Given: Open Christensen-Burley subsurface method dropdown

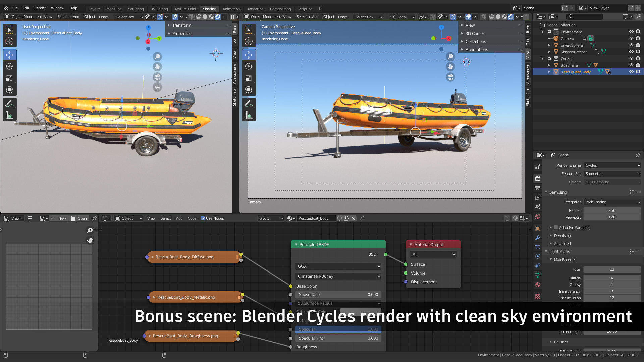Looking at the screenshot, I should [x=338, y=276].
